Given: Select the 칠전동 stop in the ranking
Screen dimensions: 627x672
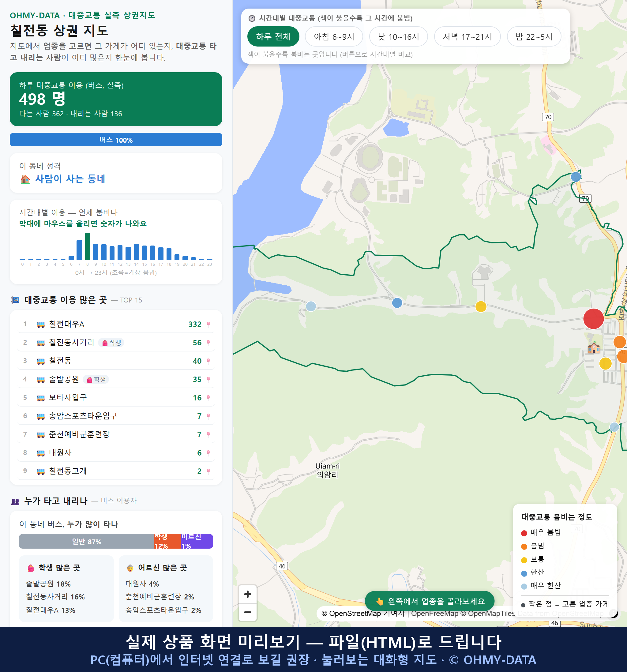Looking at the screenshot, I should [116, 361].
